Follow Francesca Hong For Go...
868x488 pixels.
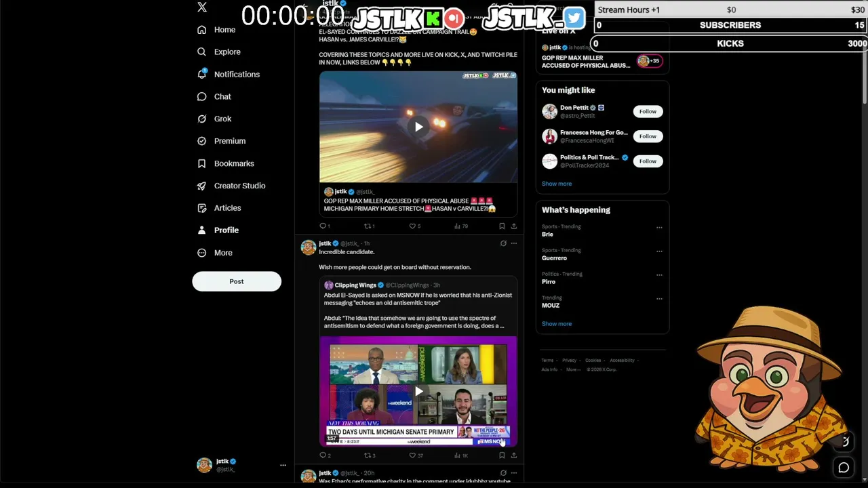tap(648, 136)
